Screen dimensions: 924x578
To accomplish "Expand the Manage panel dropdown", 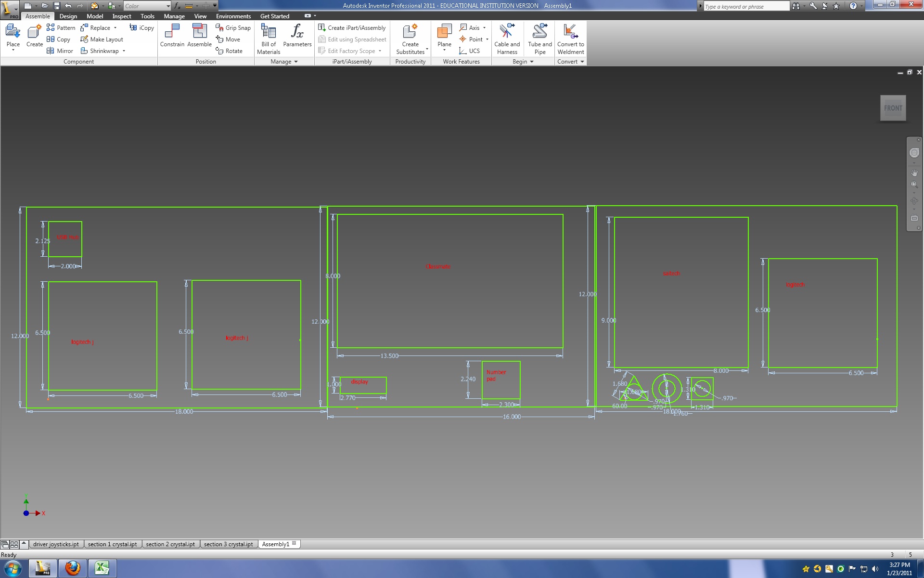I will coord(295,62).
